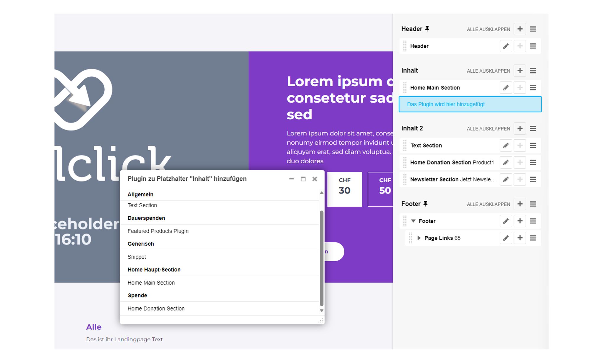
Task: Click Alle Ausklappen for Header placeholder
Action: (x=488, y=29)
